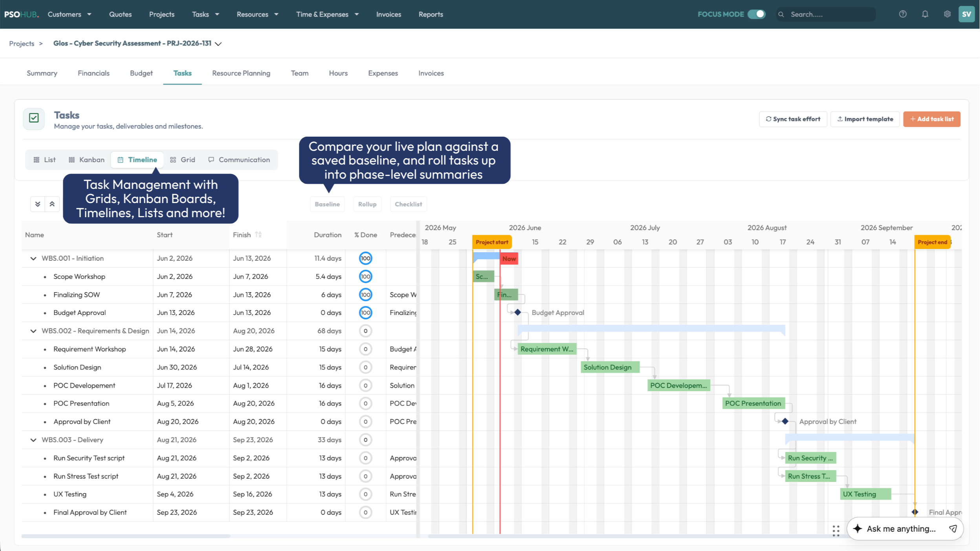980x551 pixels.
Task: Click Sync task effort button
Action: 793,119
